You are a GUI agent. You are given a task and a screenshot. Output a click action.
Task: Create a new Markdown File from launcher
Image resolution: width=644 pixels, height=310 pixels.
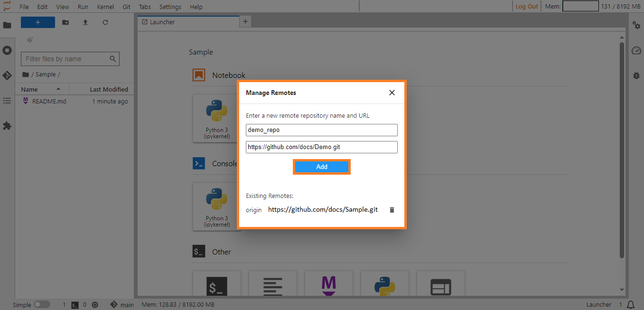tap(329, 283)
